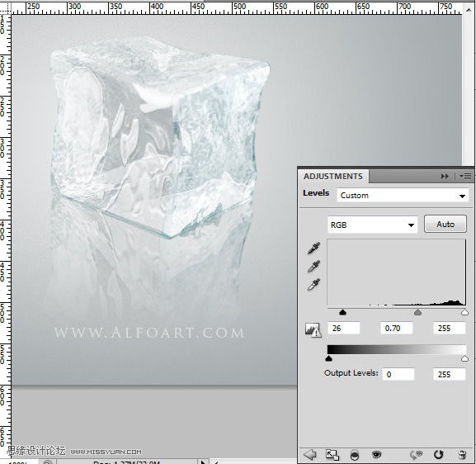Click the levels histogram display
This screenshot has height=464, width=476.
[397, 272]
